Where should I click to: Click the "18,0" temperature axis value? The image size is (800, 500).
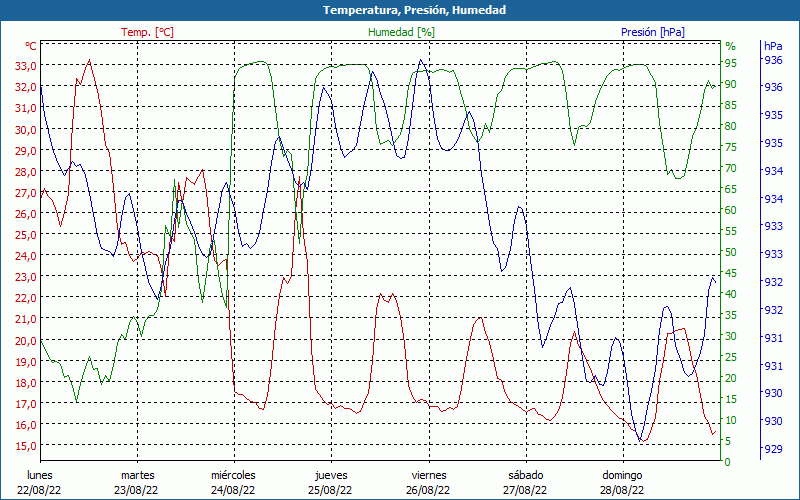click(x=26, y=383)
